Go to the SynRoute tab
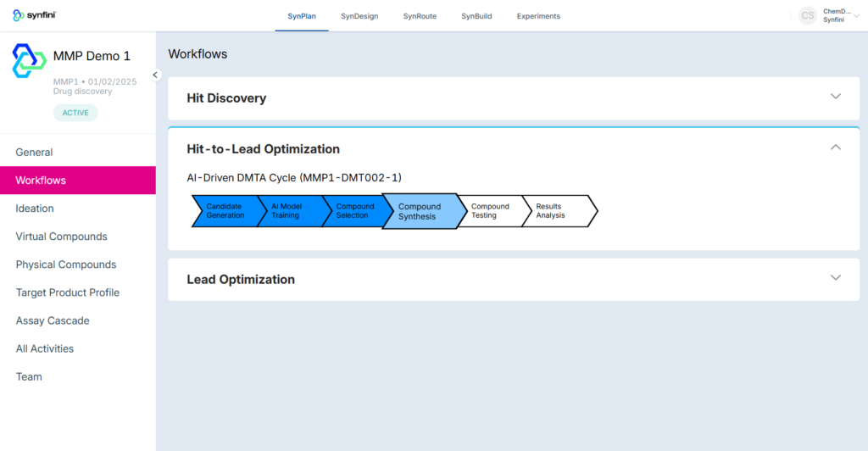Viewport: 868px width, 451px height. (420, 16)
